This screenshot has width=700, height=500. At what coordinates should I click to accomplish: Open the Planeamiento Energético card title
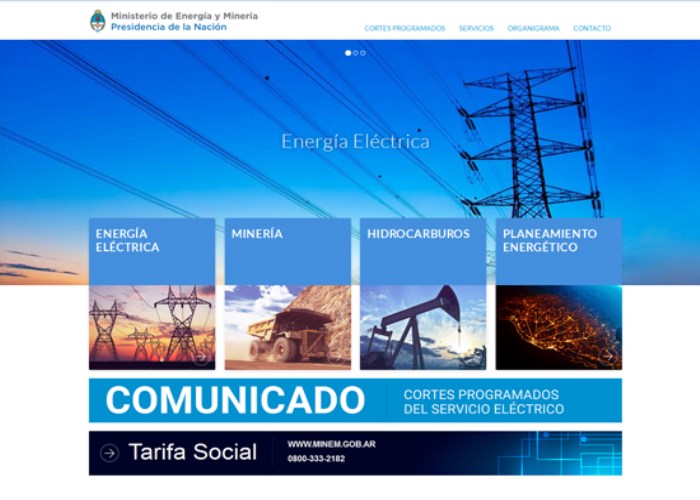[x=550, y=240]
